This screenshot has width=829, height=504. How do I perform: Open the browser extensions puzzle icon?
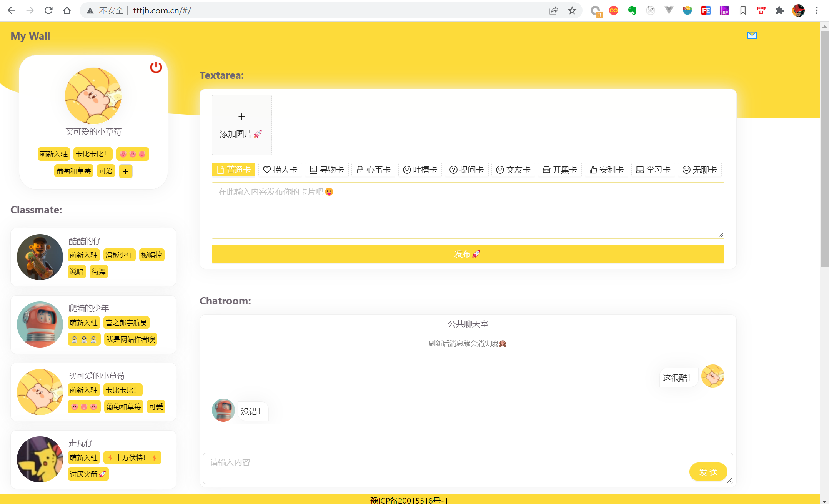coord(779,10)
